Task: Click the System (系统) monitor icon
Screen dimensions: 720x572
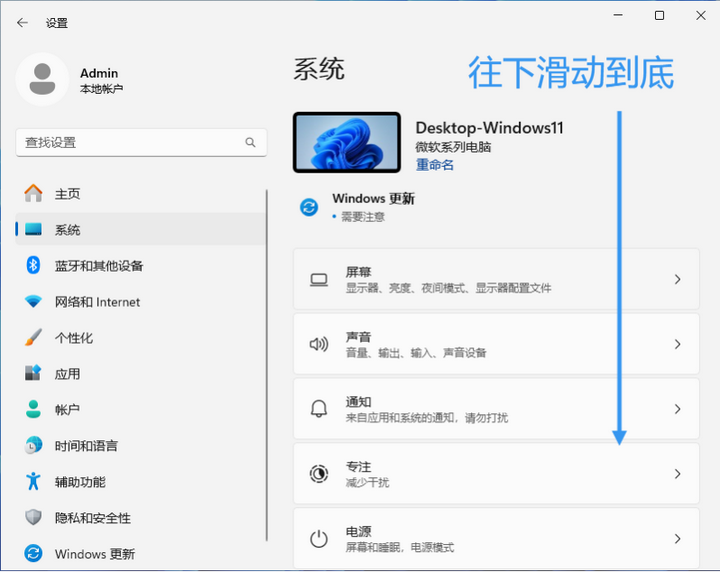Action: (x=33, y=229)
